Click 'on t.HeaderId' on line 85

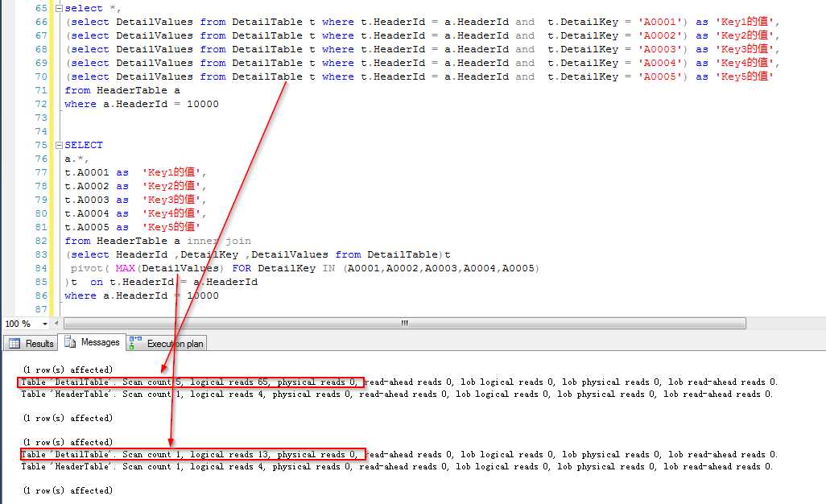(132, 283)
